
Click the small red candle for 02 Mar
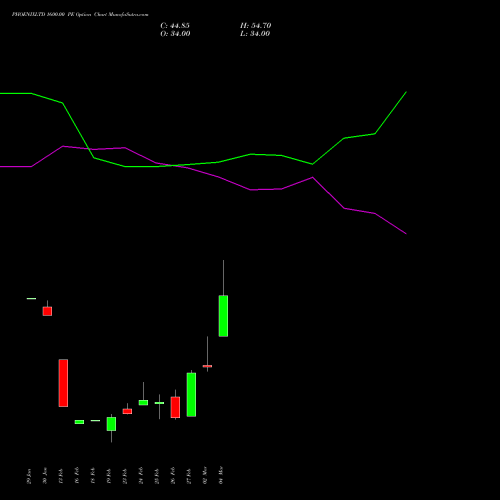[x=207, y=366]
